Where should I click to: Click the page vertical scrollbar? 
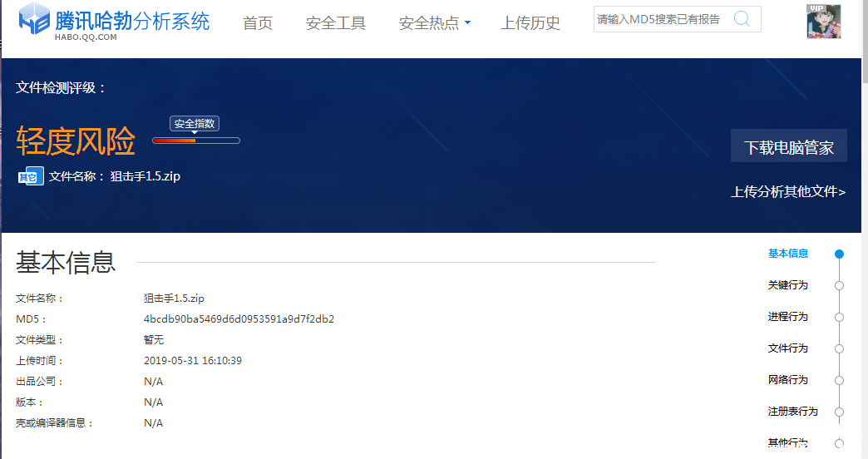point(864,249)
